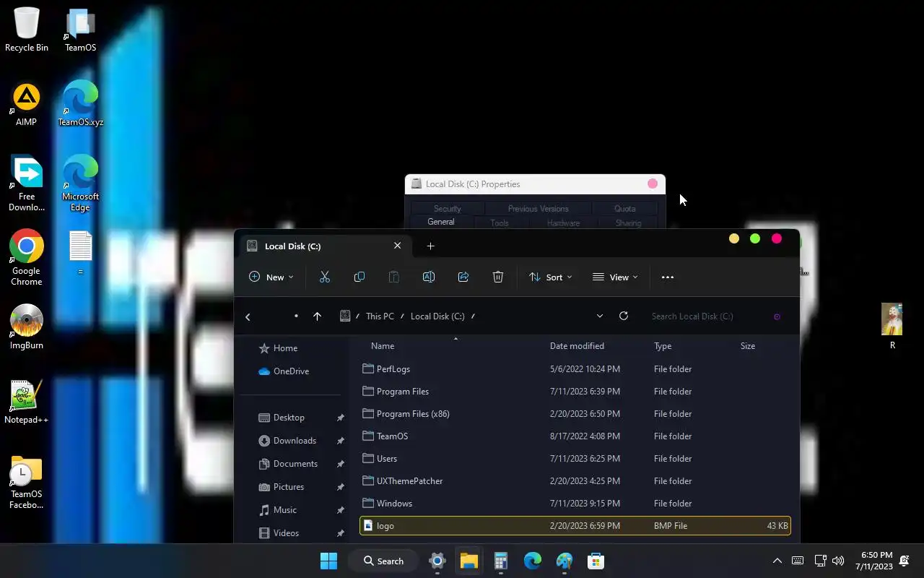Open the Windows Start menu
This screenshot has width=924, height=578.
click(x=328, y=561)
